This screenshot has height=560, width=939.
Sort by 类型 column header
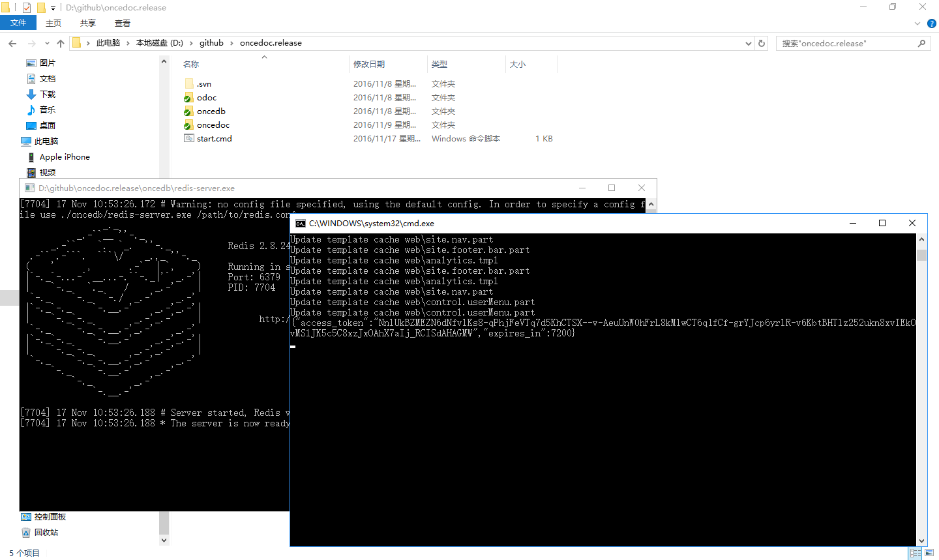[x=440, y=64]
